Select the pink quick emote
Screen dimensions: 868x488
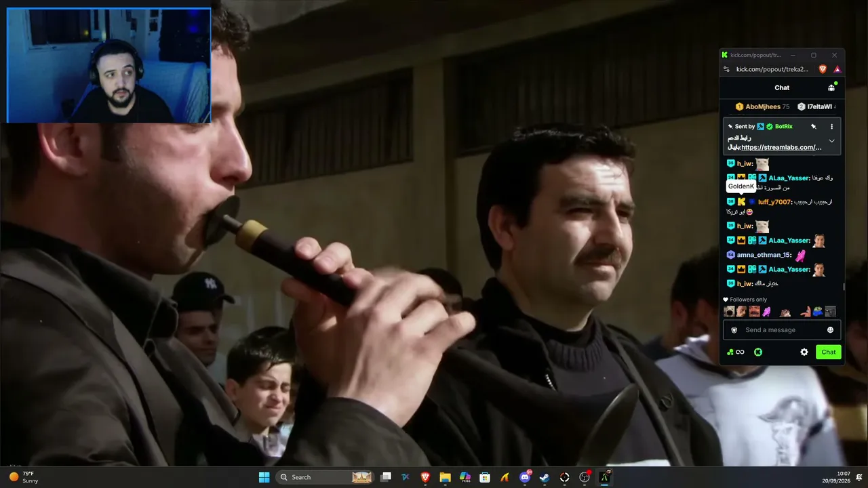pos(767,312)
